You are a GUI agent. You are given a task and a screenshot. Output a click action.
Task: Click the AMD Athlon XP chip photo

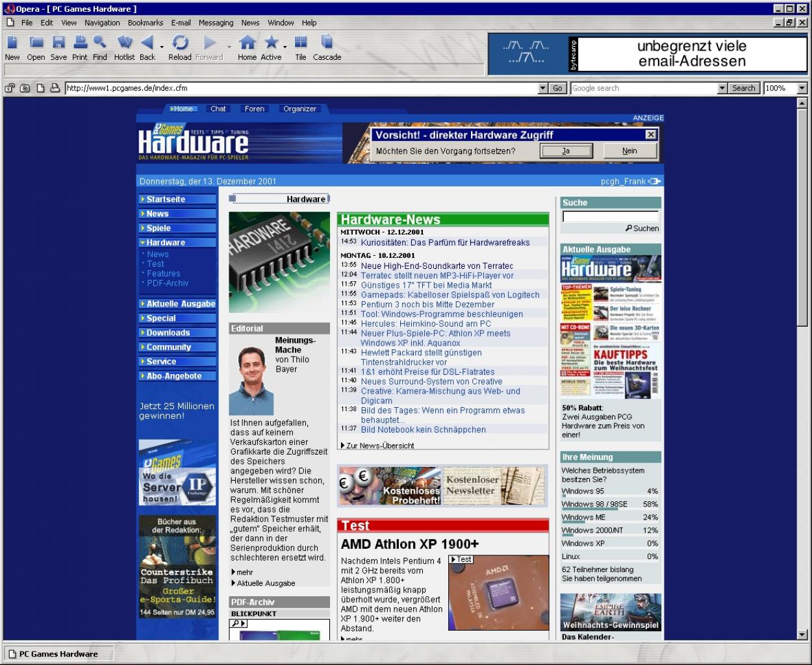tap(498, 592)
